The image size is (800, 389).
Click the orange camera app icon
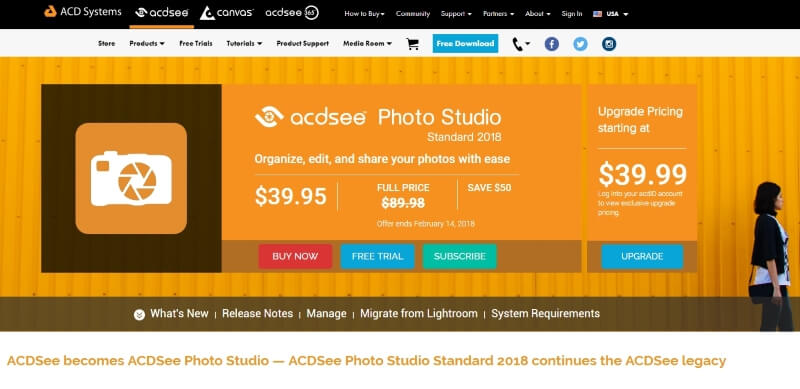point(131,178)
